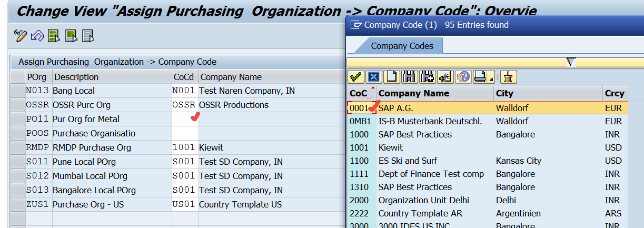Click the Select Block toolbar icon

71,36
